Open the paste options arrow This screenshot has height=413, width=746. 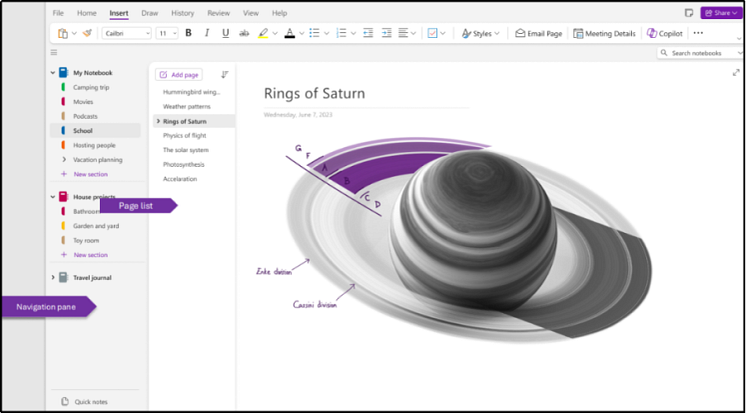pos(74,34)
